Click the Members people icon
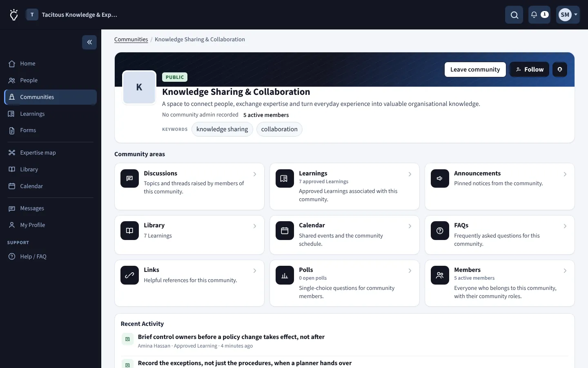 tap(440, 275)
